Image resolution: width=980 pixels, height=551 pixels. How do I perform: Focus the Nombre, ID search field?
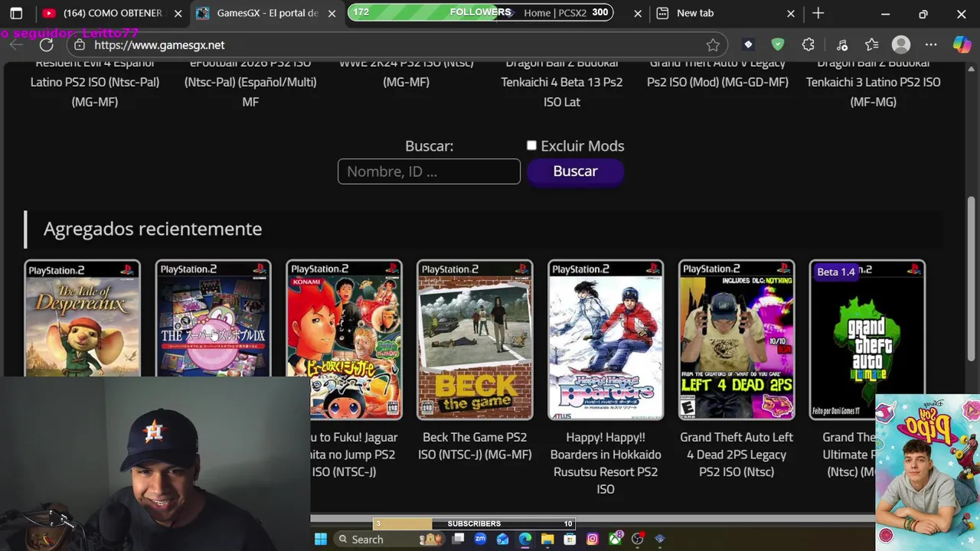pos(429,171)
